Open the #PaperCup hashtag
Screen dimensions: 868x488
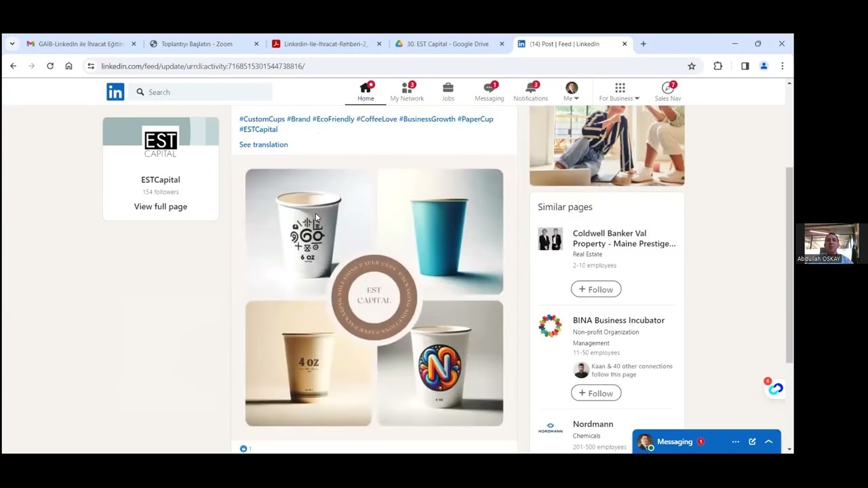pyautogui.click(x=475, y=119)
